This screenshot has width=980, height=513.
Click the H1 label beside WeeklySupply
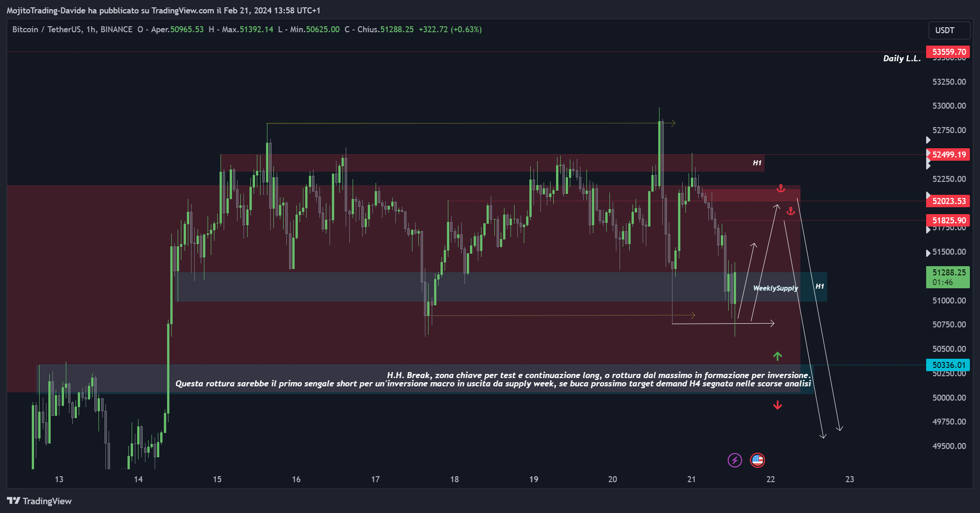820,286
